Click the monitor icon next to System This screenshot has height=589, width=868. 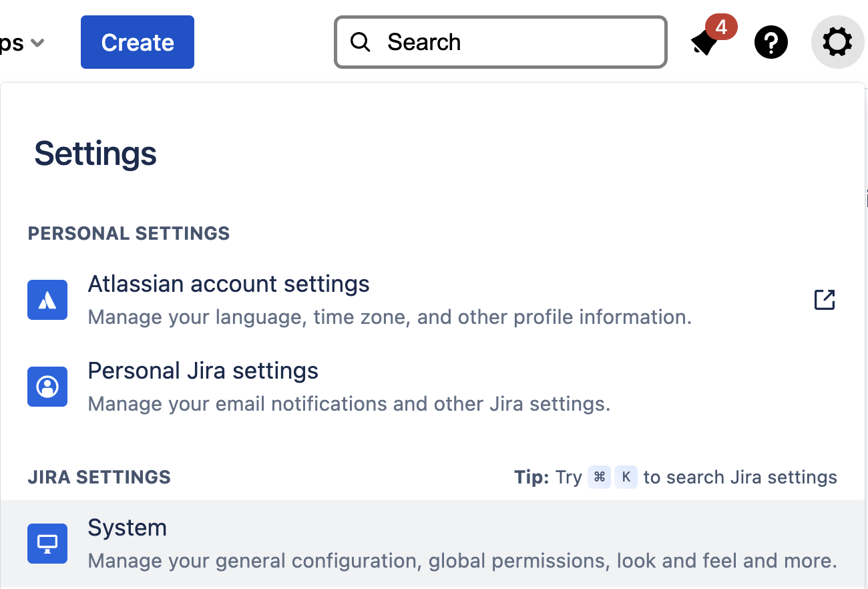[47, 543]
